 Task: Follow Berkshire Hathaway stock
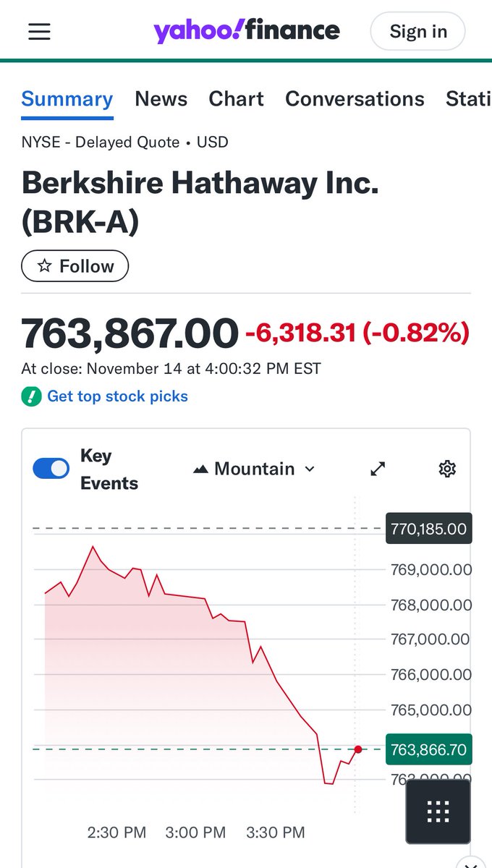[75, 266]
